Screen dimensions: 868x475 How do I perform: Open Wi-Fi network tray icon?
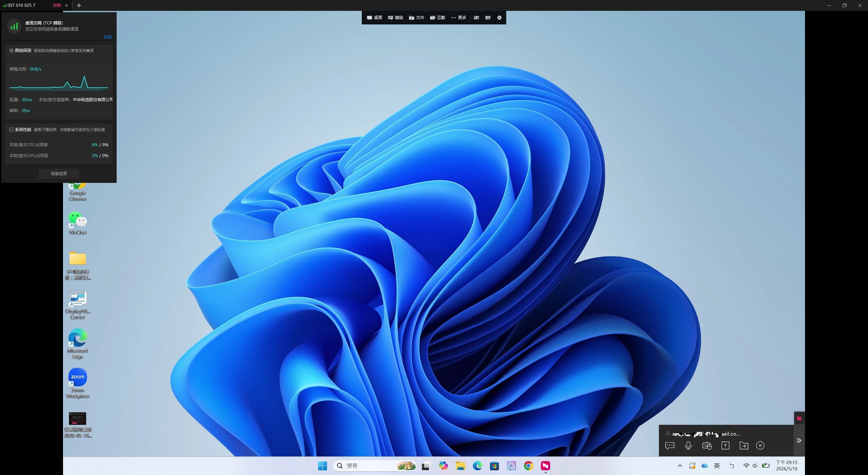tap(746, 466)
